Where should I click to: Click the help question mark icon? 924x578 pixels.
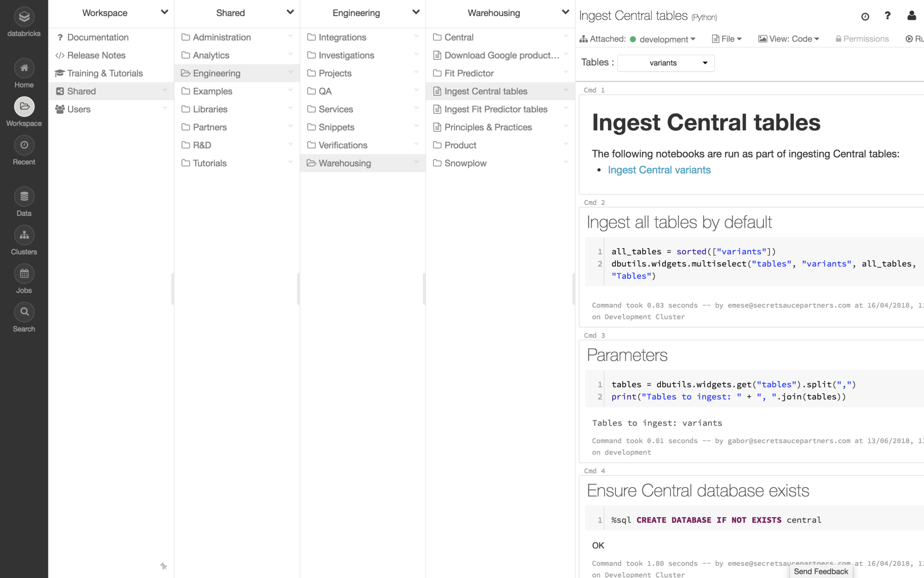888,16
